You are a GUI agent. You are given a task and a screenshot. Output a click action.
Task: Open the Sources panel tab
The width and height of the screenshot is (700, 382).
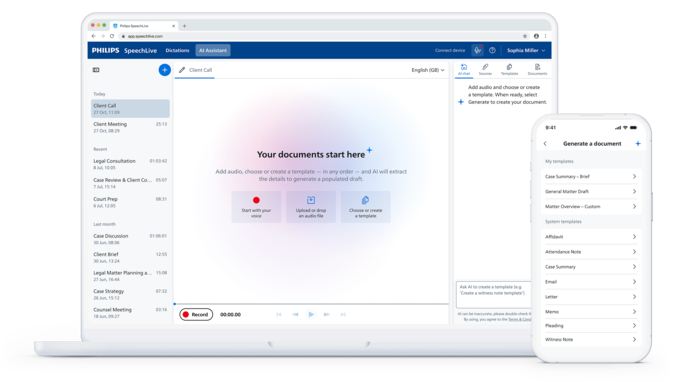pyautogui.click(x=485, y=70)
